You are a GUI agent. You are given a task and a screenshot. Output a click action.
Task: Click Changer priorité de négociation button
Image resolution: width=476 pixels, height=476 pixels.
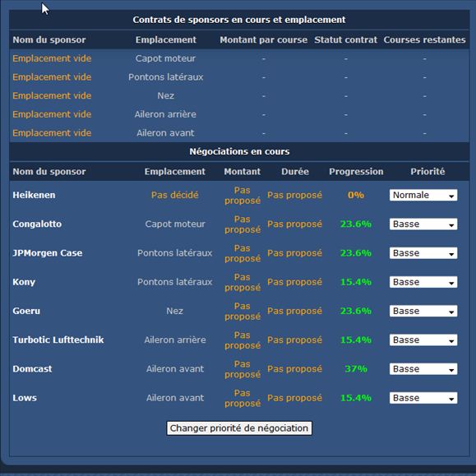239,428
